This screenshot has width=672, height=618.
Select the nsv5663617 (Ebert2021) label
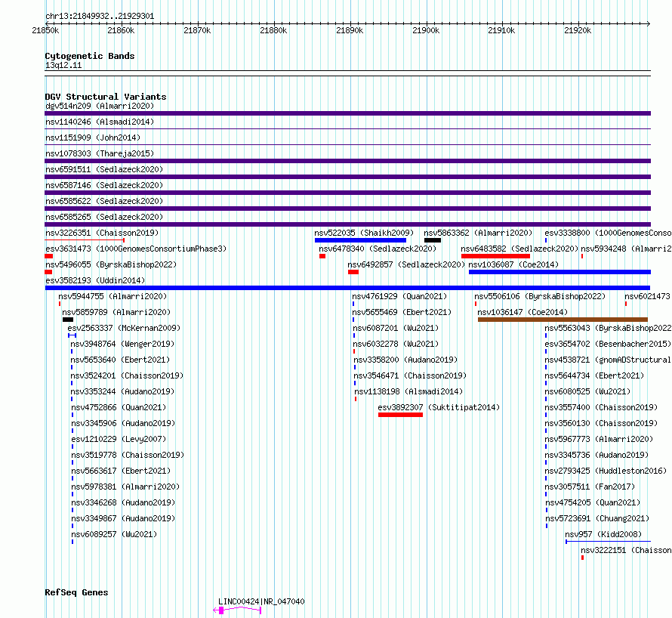tap(121, 471)
